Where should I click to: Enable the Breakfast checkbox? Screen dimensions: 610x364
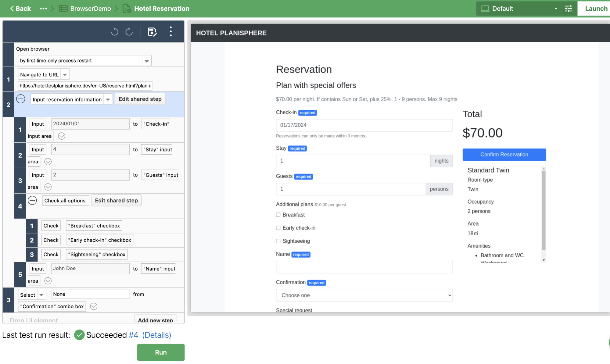coord(278,215)
